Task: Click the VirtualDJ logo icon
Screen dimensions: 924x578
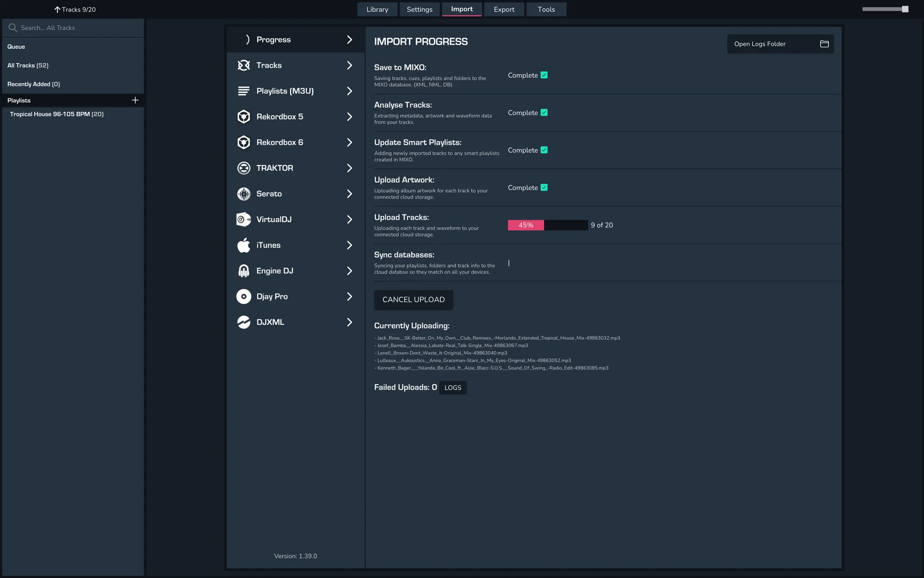Action: 243,219
